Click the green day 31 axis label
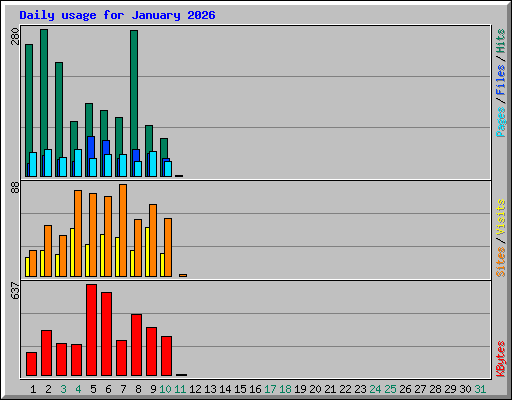Screen dimensions: 512x400 (x=480, y=389)
